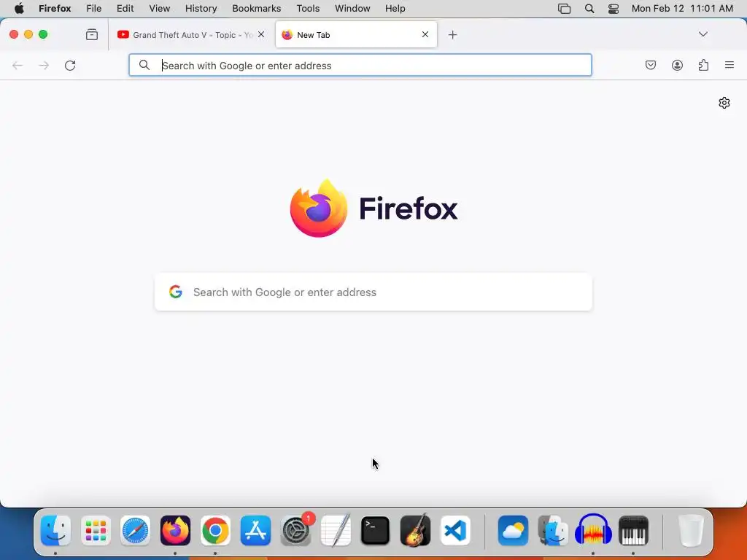This screenshot has width=747, height=560.
Task: Select the New Tab tab
Action: coord(356,35)
